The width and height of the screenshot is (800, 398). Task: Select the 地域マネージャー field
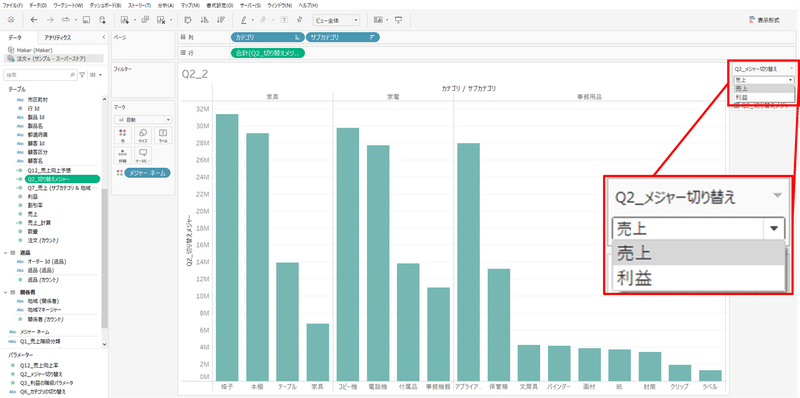pyautogui.click(x=45, y=310)
